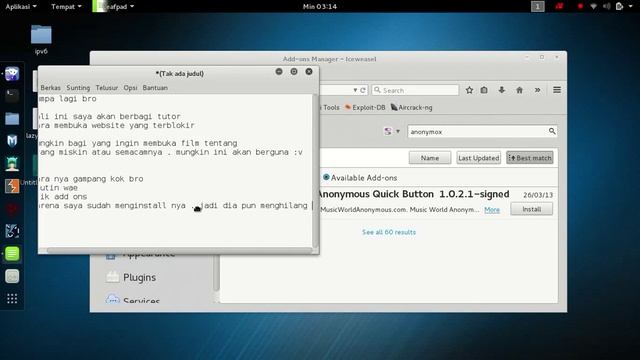The height and width of the screenshot is (360, 640).
Task: Click the clock showing Min 03:14
Action: click(320, 7)
